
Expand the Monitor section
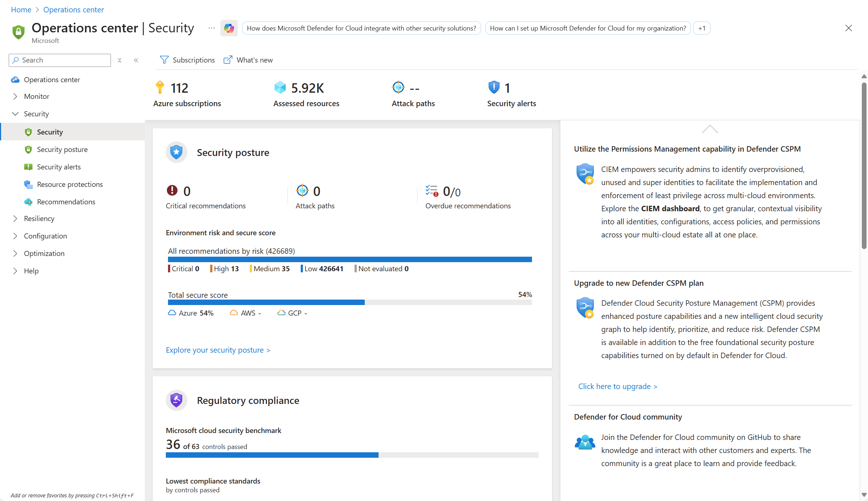(x=15, y=96)
